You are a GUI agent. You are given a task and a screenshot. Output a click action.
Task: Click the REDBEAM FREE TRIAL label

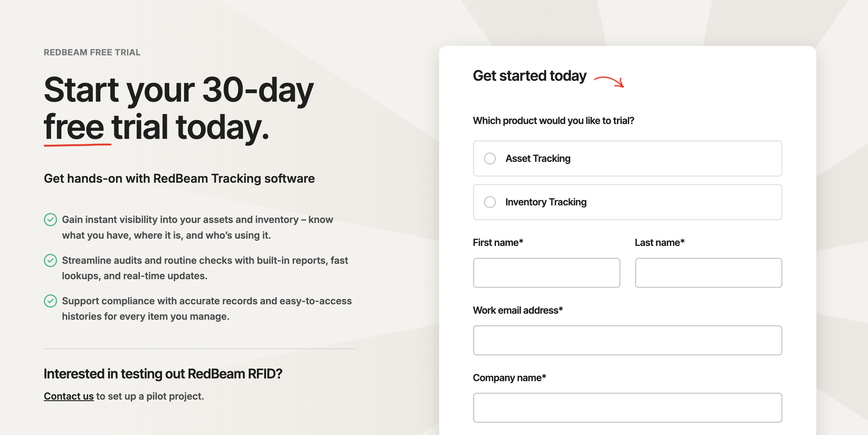(92, 52)
